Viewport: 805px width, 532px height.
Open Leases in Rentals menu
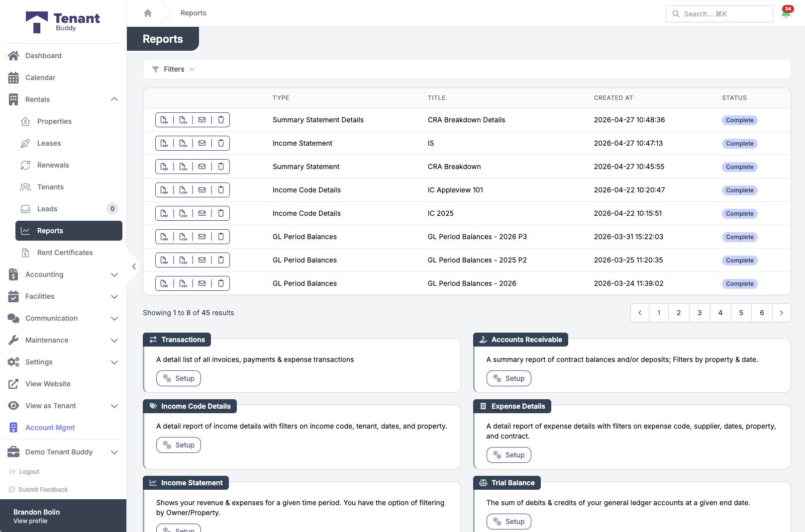69,143
